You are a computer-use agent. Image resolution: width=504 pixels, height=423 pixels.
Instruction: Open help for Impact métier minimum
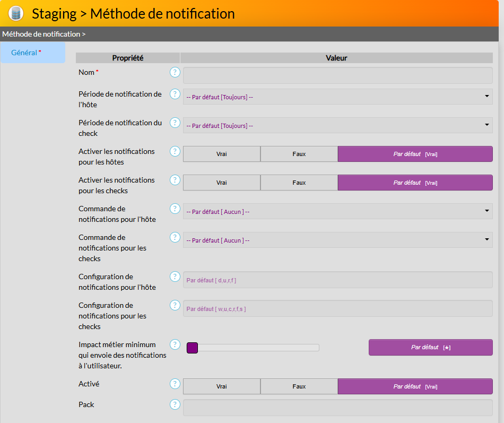coord(175,344)
